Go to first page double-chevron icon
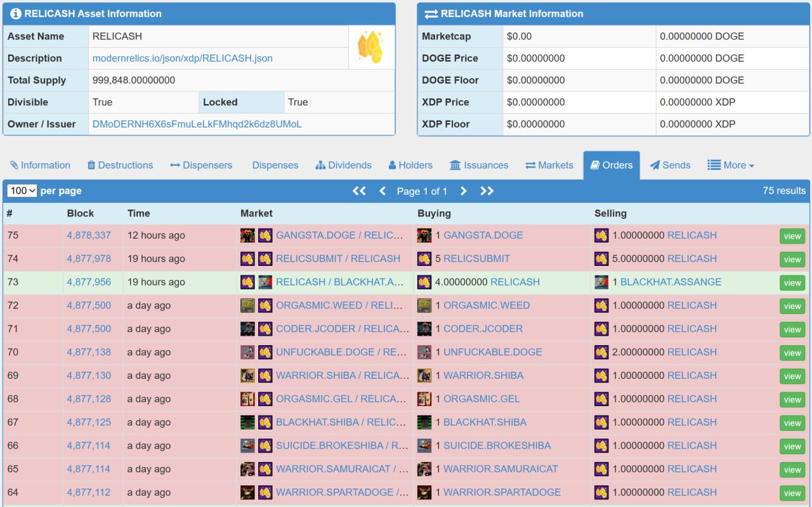Viewport: 812px width, 507px height. point(359,191)
